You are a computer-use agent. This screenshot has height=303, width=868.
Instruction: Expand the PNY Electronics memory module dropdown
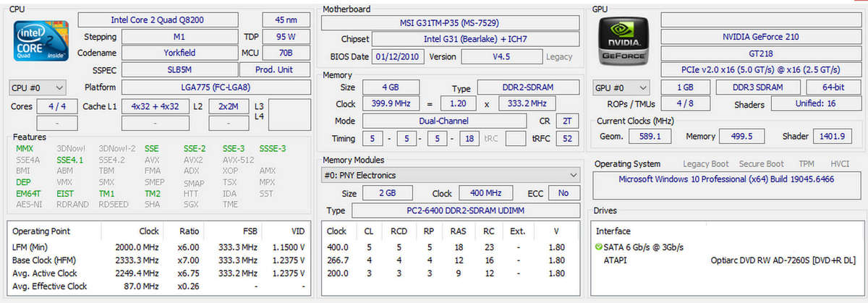tap(451, 175)
